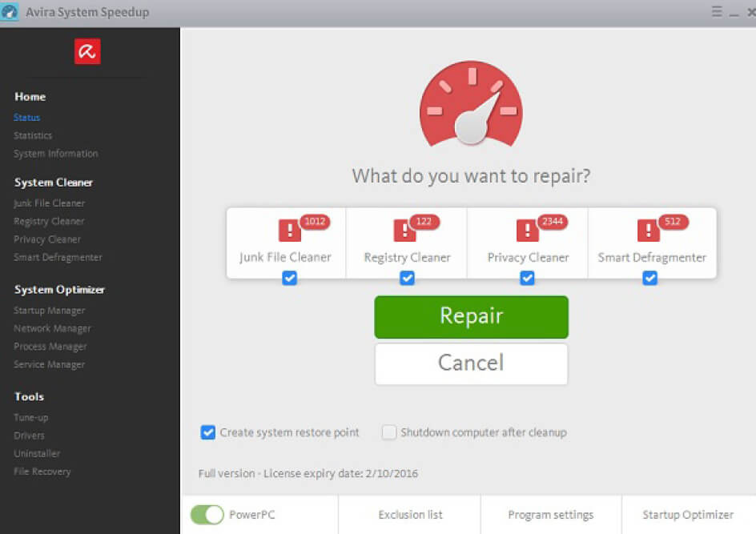Uncheck the Privacy Cleaner checkbox

tap(527, 278)
